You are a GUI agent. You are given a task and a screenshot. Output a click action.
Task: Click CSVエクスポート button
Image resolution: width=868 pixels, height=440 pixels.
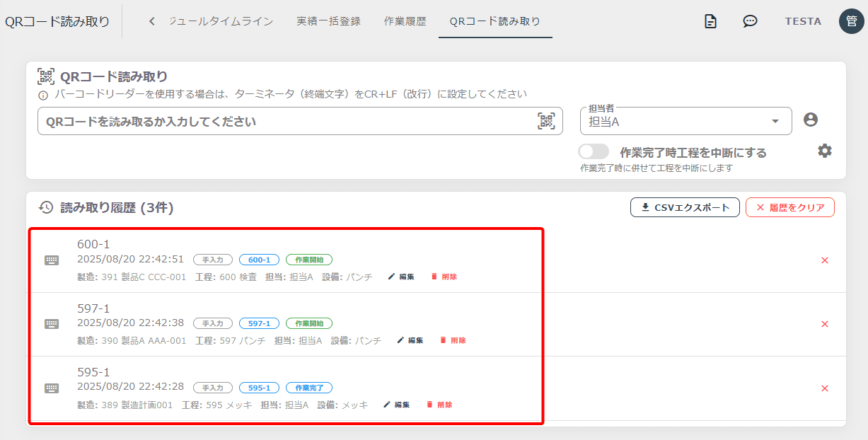[685, 207]
